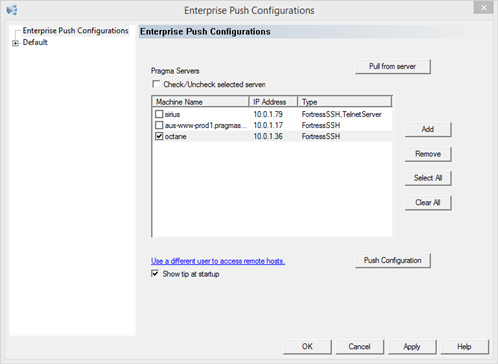Select the octane machine name

point(175,136)
